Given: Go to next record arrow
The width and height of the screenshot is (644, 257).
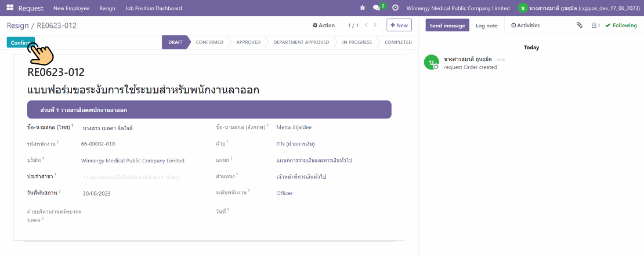Looking at the screenshot, I should (375, 26).
